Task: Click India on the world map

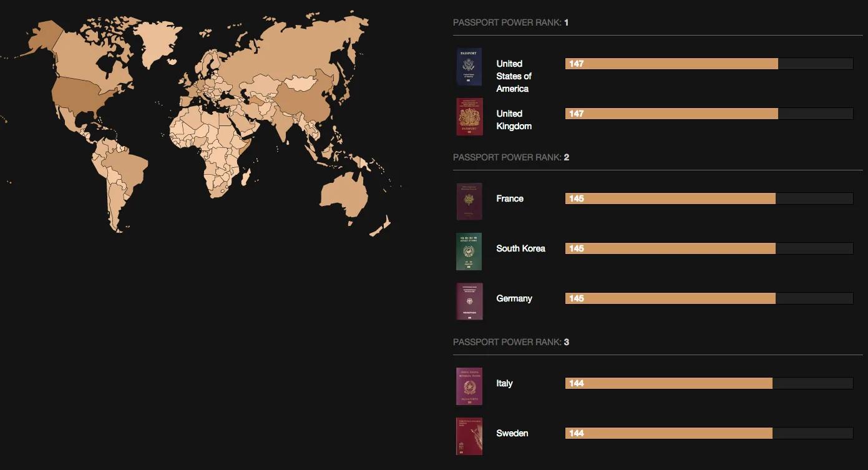Action: click(282, 125)
